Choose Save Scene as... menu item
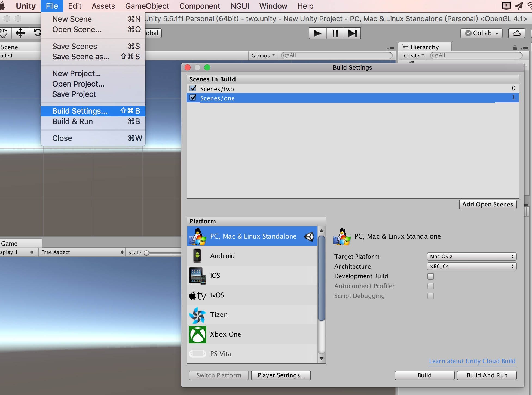The width and height of the screenshot is (532, 395). coord(93,57)
